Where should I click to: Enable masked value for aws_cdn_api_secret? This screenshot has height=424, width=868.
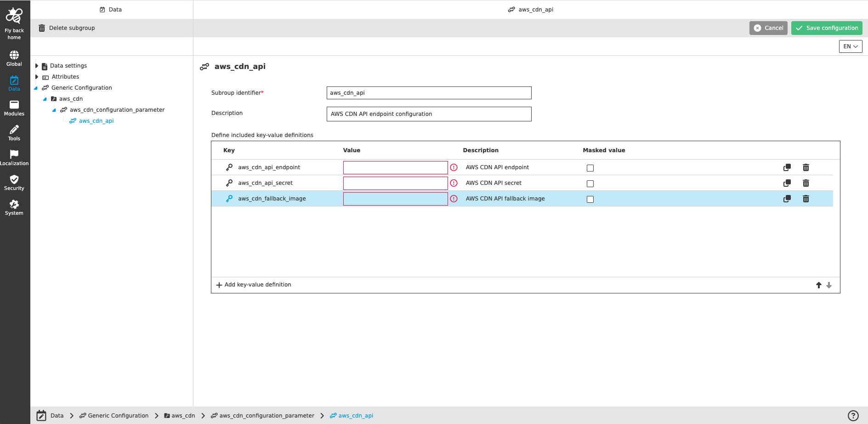(x=590, y=183)
